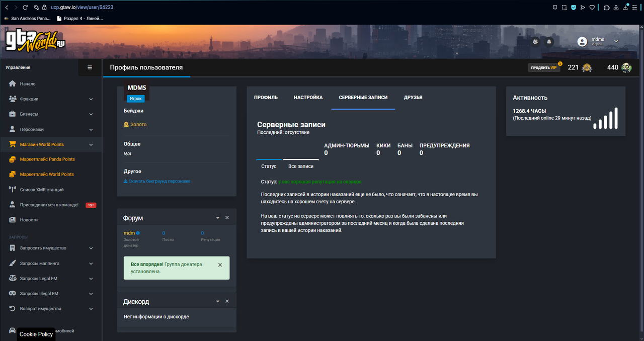
Task: Open the notifications bell icon
Action: click(x=549, y=42)
